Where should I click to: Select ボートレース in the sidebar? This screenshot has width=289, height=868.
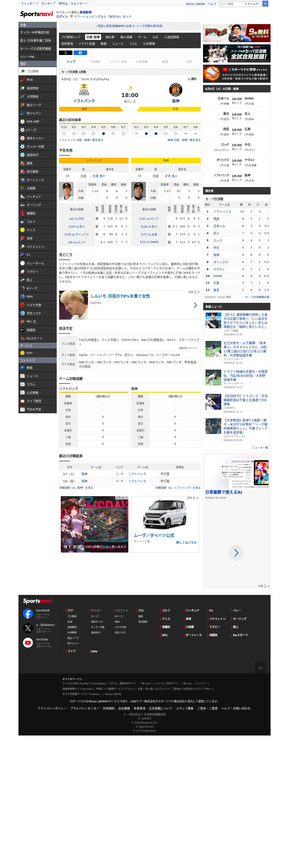37,180
